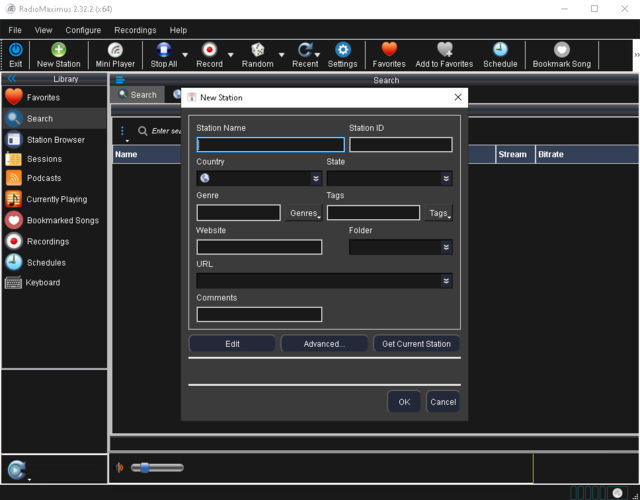
Task: Click the disc icon in status bar
Action: click(x=617, y=493)
